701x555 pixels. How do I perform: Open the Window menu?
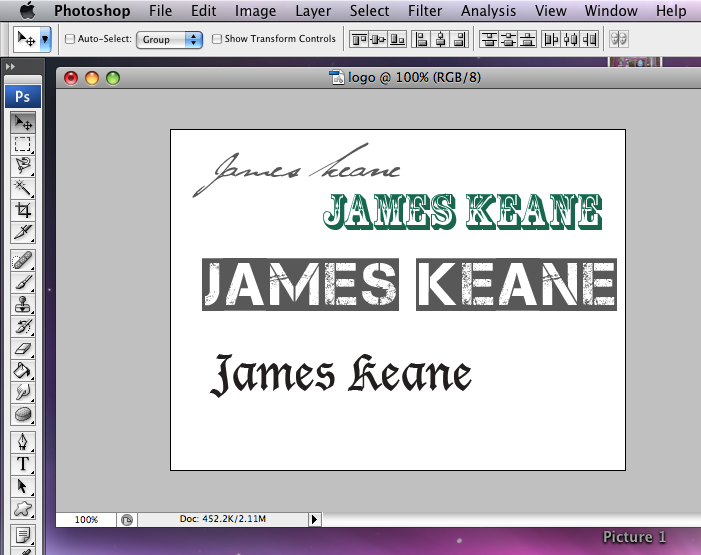point(611,10)
